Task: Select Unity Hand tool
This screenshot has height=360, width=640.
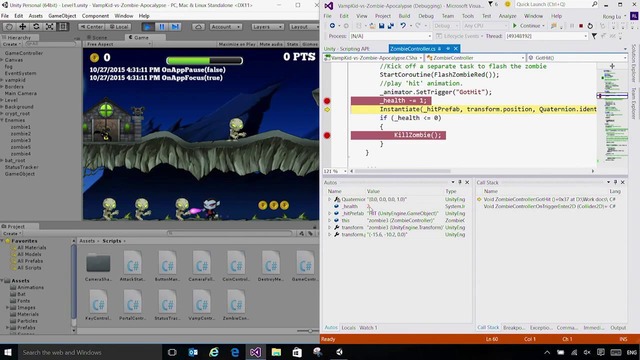Action: pos(9,27)
